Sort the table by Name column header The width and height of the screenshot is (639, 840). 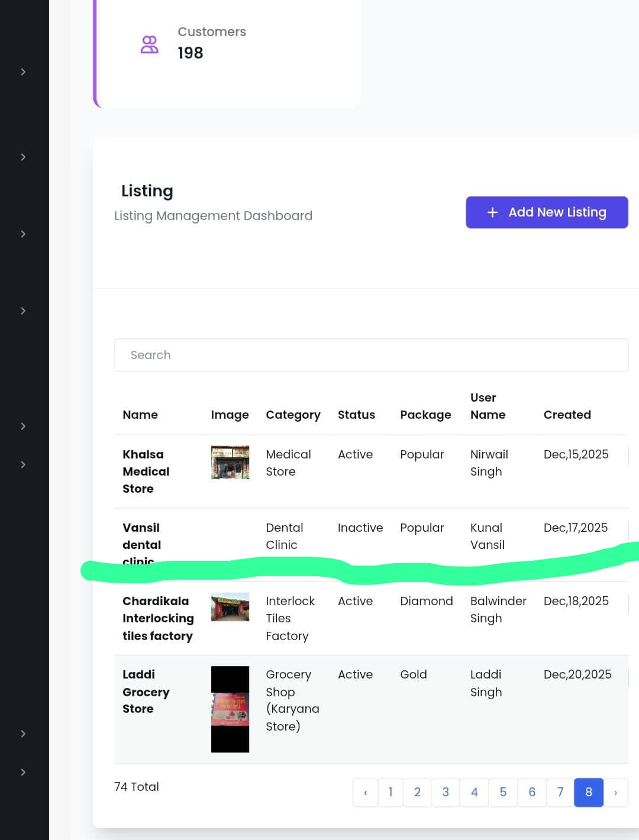click(x=140, y=415)
